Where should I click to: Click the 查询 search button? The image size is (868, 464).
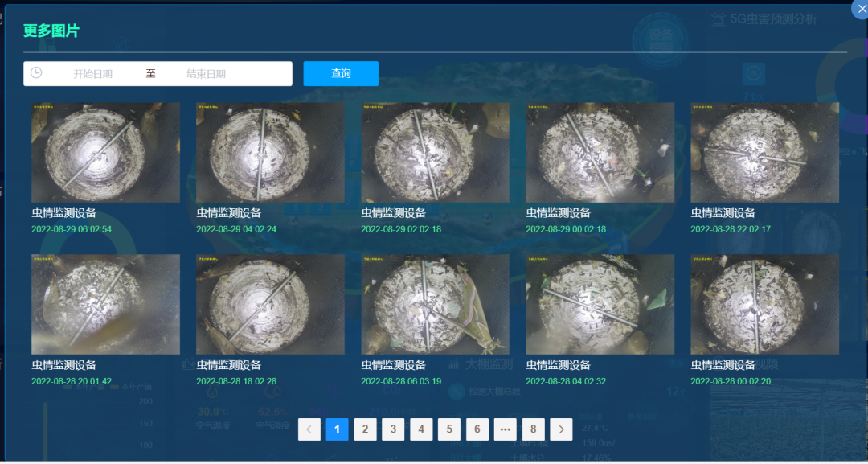[341, 74]
